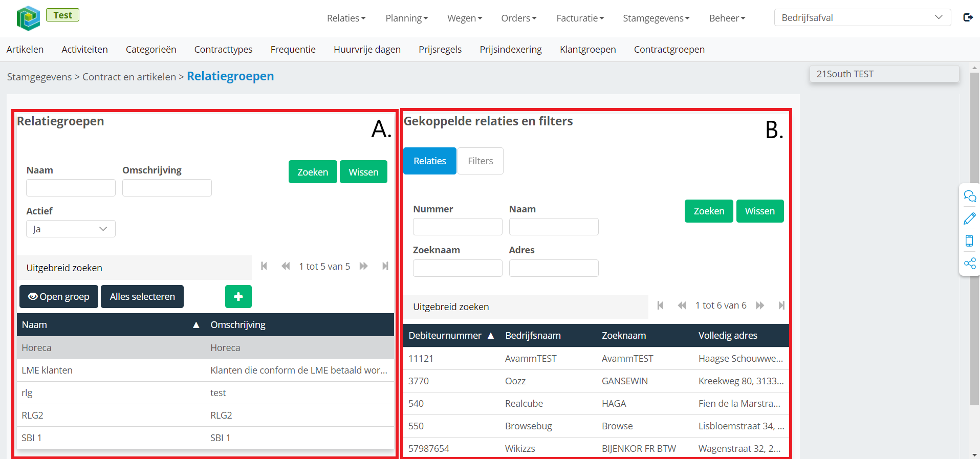Viewport: 980px width, 459px height.
Task: Go to previous page in Gekoppelde relaties pager
Action: (682, 305)
